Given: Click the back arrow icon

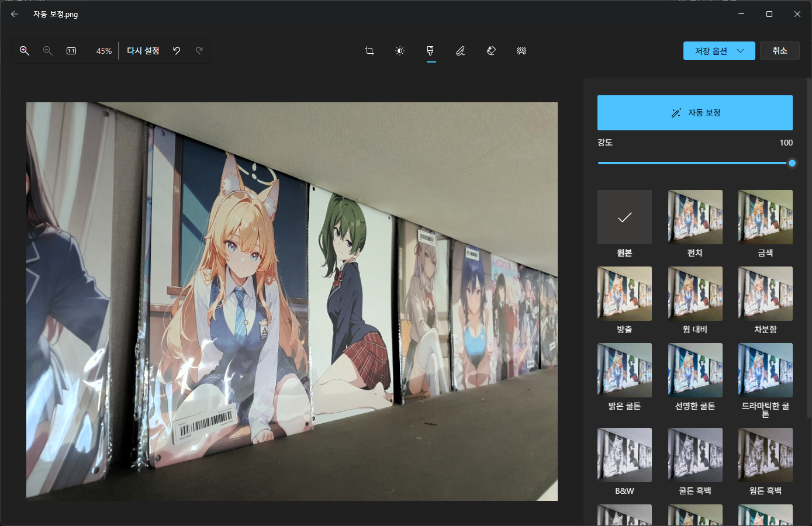Looking at the screenshot, I should (x=15, y=14).
